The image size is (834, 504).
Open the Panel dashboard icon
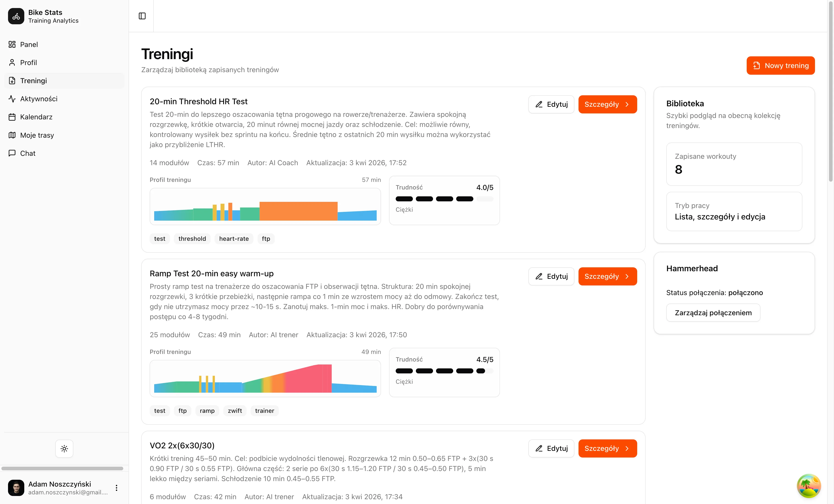tap(12, 44)
